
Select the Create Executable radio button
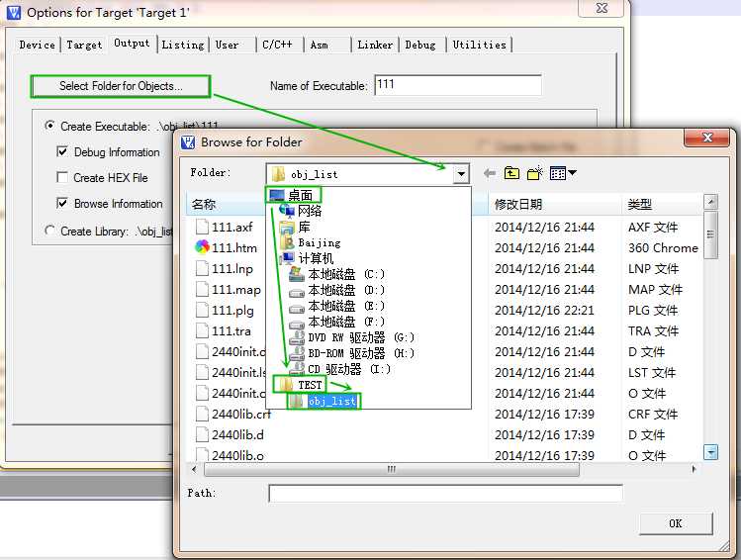(x=49, y=126)
